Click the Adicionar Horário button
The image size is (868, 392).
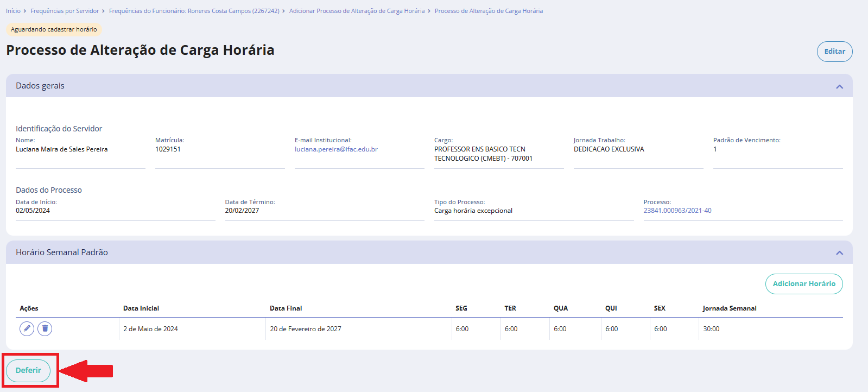coord(803,284)
